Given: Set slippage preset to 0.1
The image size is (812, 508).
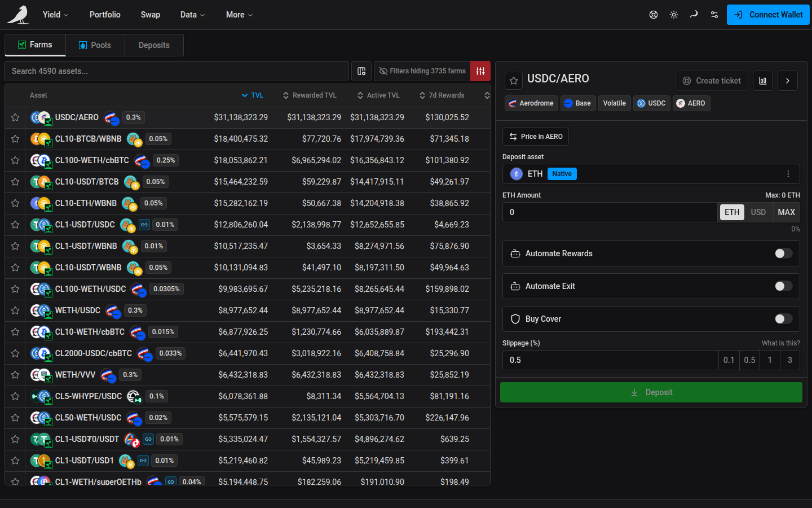Looking at the screenshot, I should point(729,360).
